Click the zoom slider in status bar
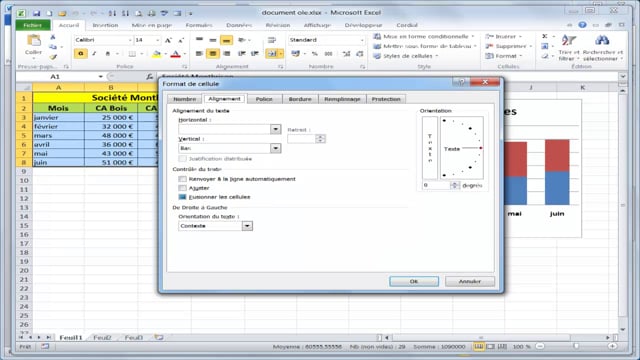640x360 pixels. [576, 346]
